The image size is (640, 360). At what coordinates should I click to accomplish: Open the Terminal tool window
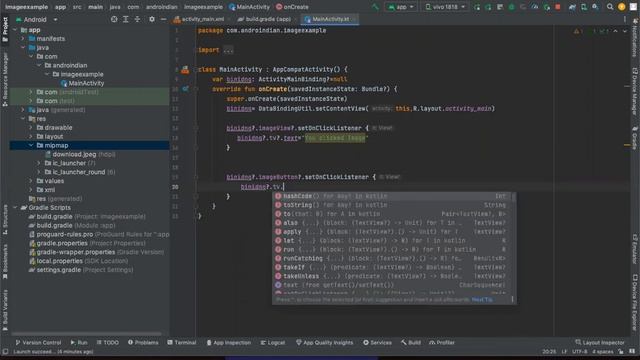[182, 342]
